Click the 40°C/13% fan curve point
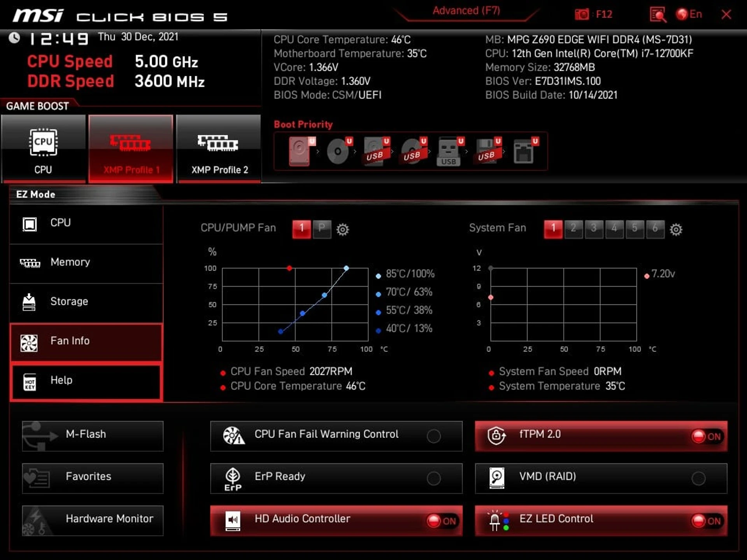This screenshot has width=747, height=560. pyautogui.click(x=281, y=331)
